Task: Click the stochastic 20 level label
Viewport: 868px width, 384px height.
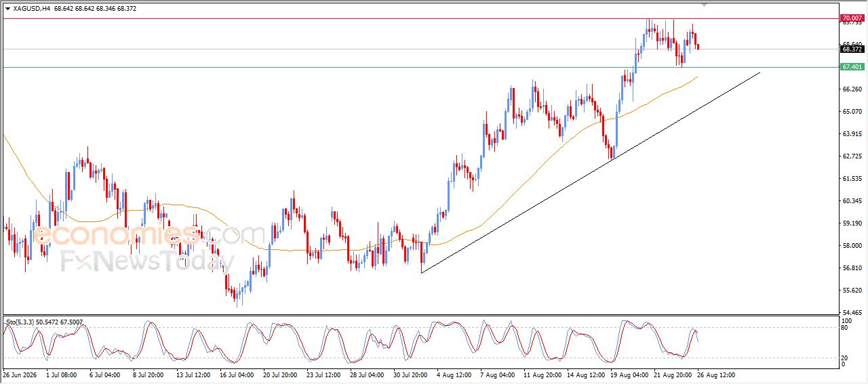Action: 845,358
